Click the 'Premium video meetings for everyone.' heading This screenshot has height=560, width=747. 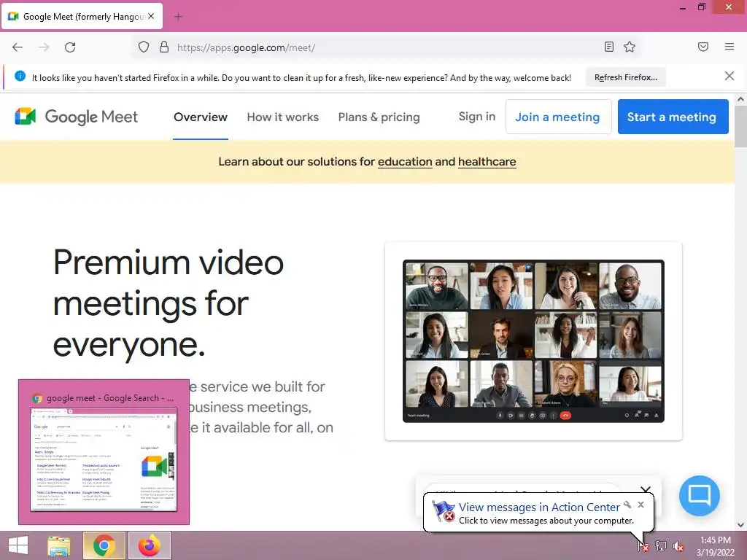point(169,303)
